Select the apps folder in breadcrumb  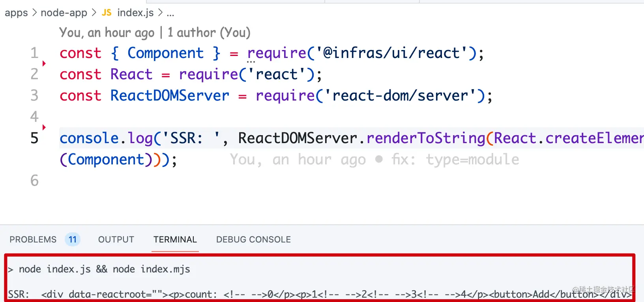coord(16,13)
